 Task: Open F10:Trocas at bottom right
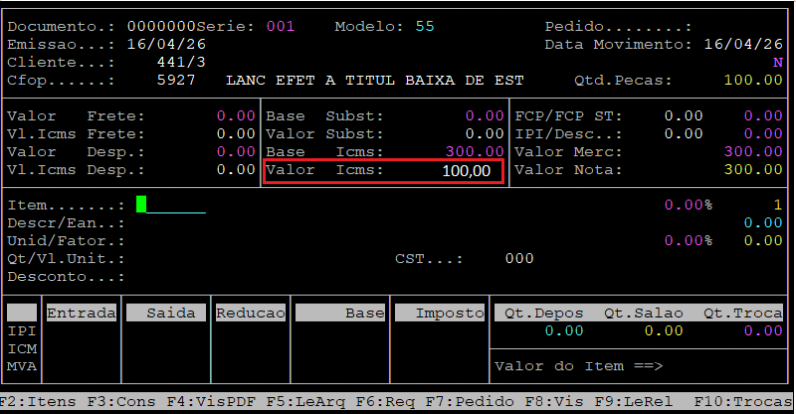click(x=748, y=403)
